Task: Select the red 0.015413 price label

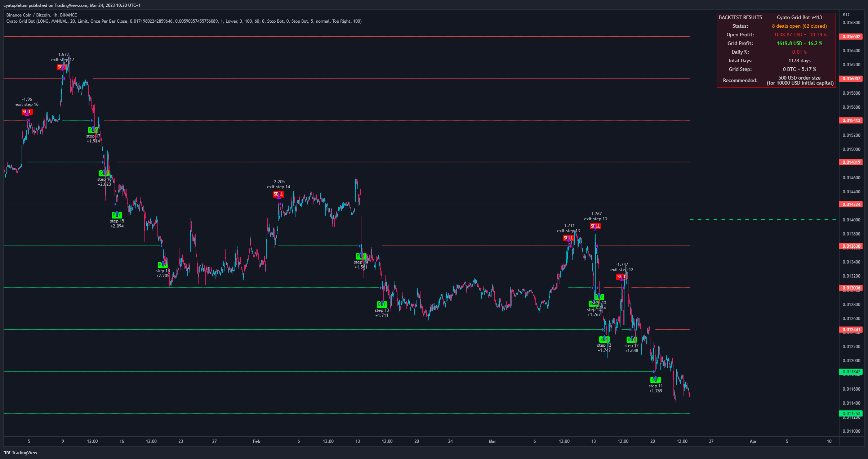Action: coord(851,121)
